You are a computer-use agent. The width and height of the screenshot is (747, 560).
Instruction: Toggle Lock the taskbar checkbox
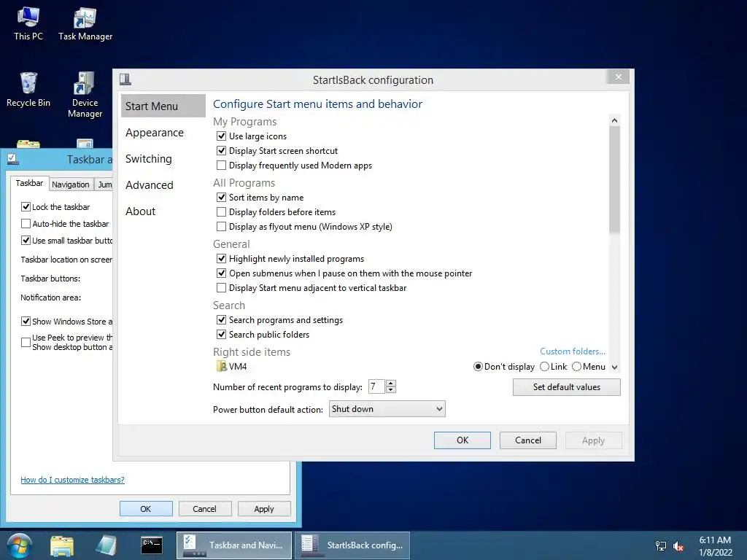pos(26,206)
